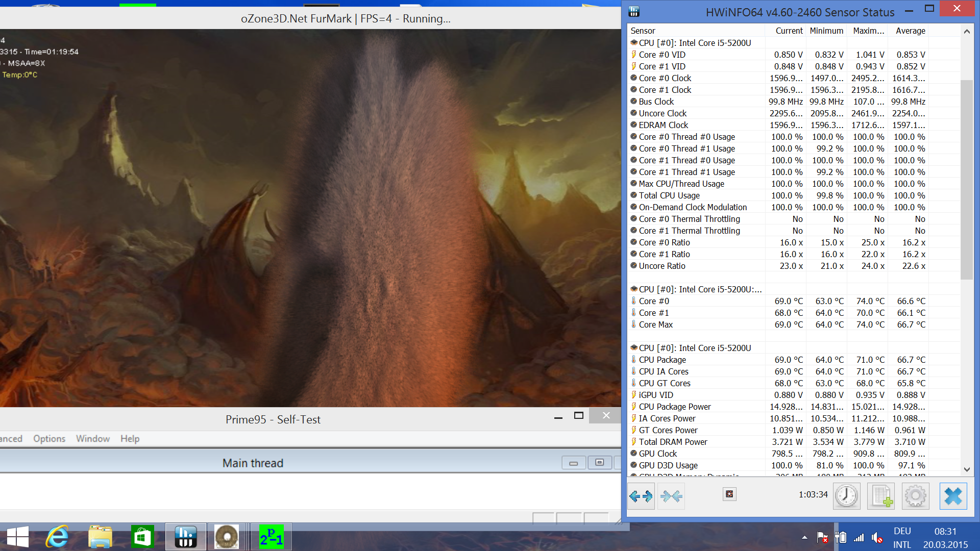Image resolution: width=980 pixels, height=551 pixels.
Task: Toggle muted volume tray icon
Action: click(x=877, y=537)
